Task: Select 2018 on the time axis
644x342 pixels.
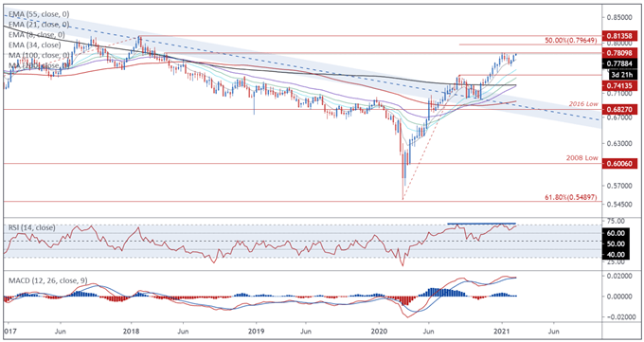Action: (x=131, y=331)
